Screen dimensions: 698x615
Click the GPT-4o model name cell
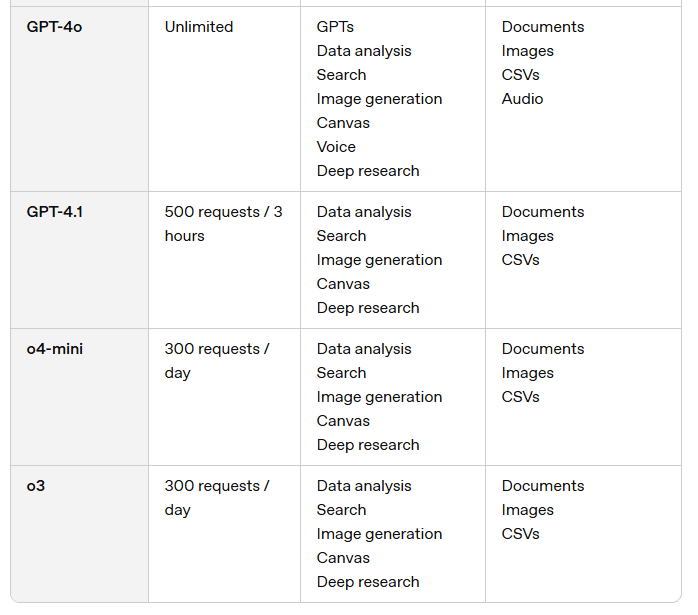point(54,27)
